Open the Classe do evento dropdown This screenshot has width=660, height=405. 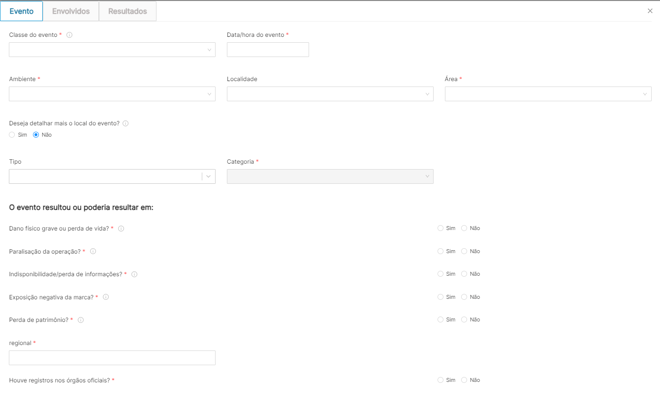[x=112, y=49]
